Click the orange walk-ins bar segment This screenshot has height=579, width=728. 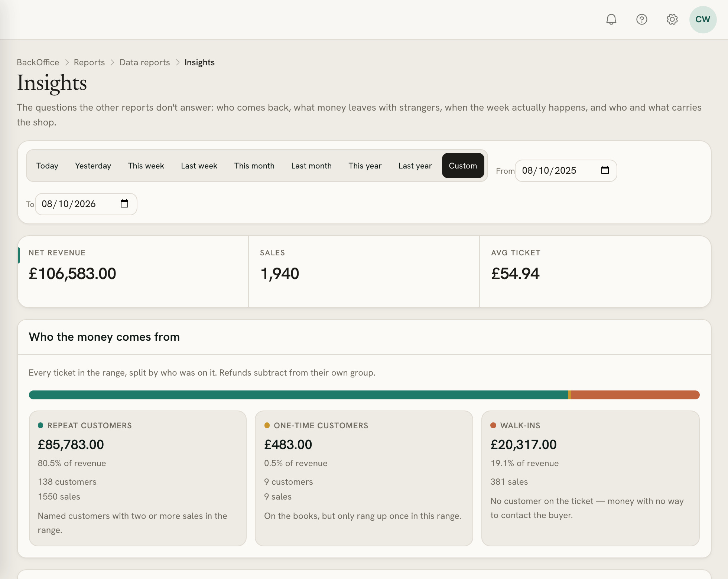635,395
